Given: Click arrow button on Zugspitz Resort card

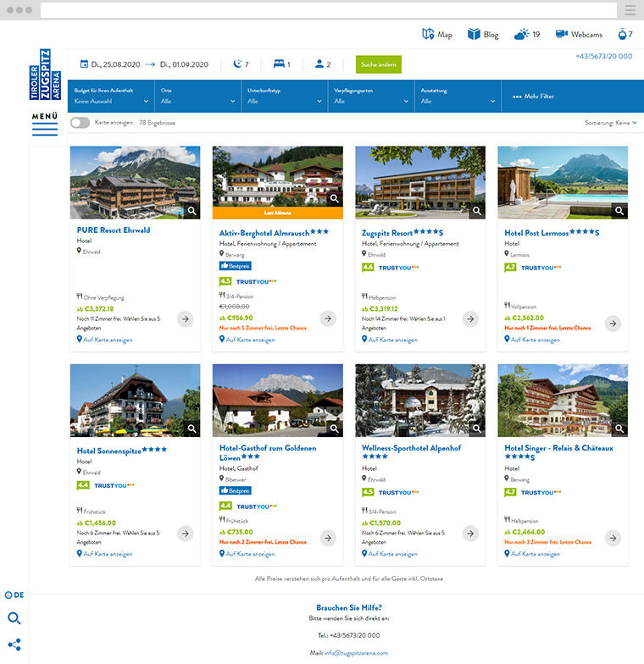Looking at the screenshot, I should [470, 319].
